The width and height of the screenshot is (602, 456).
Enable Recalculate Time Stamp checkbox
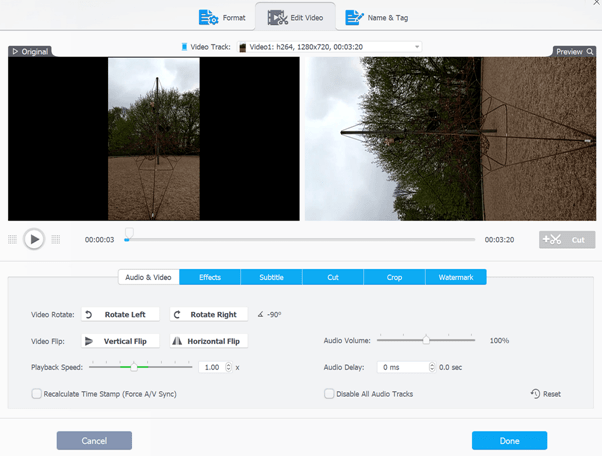(36, 394)
